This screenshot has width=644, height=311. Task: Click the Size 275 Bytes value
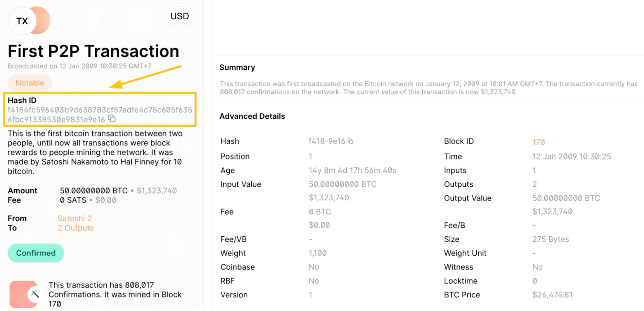click(550, 239)
